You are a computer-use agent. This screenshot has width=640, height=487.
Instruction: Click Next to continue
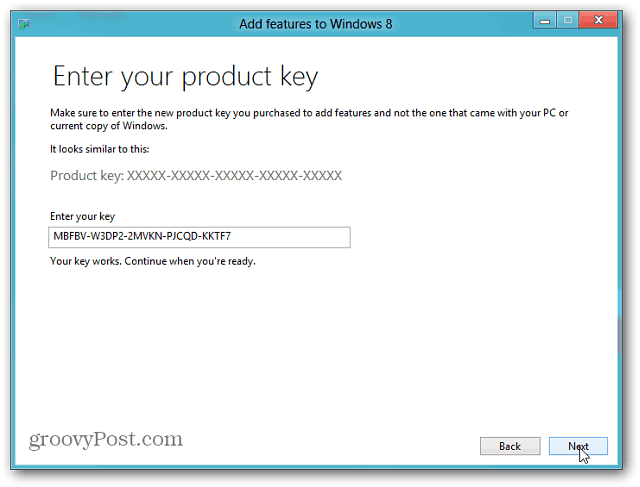pos(578,446)
